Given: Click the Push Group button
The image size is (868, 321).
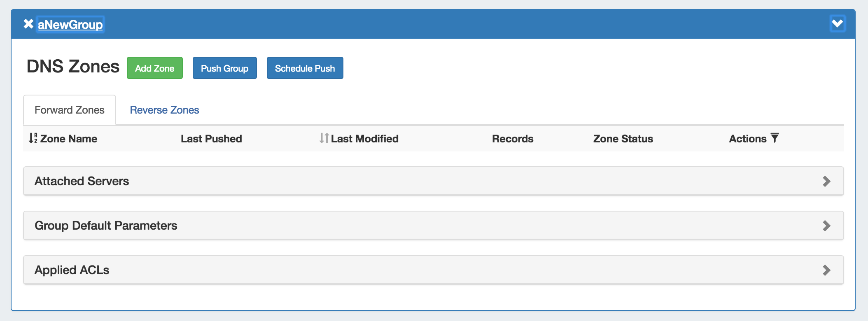Looking at the screenshot, I should [x=225, y=68].
